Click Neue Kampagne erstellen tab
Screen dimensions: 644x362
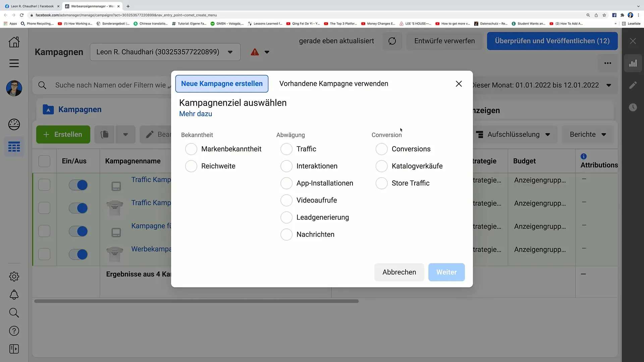point(222,83)
